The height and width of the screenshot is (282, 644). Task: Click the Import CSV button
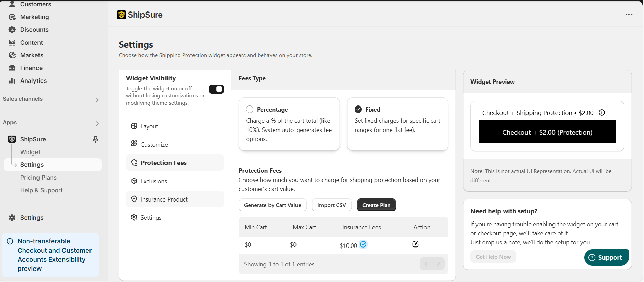tap(332, 205)
